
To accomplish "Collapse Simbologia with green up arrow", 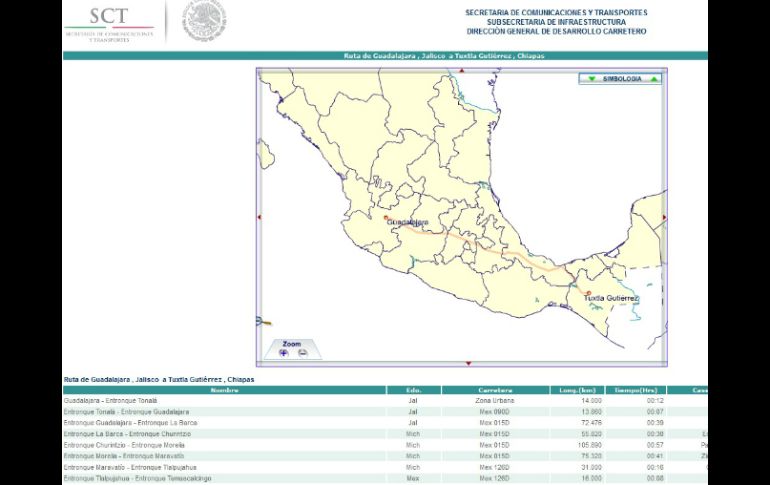I will click(654, 78).
